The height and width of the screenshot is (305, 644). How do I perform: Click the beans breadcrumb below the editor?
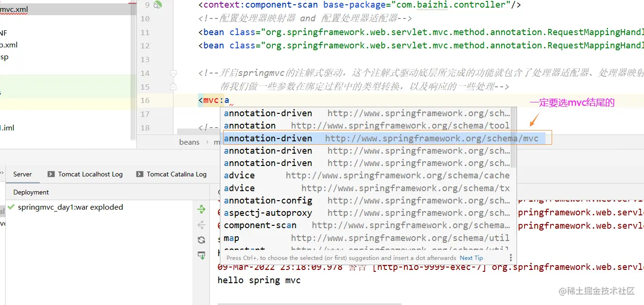coord(189,142)
